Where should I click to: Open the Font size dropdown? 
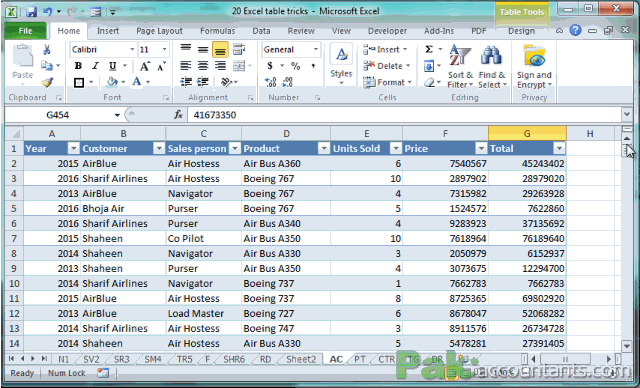pos(164,49)
